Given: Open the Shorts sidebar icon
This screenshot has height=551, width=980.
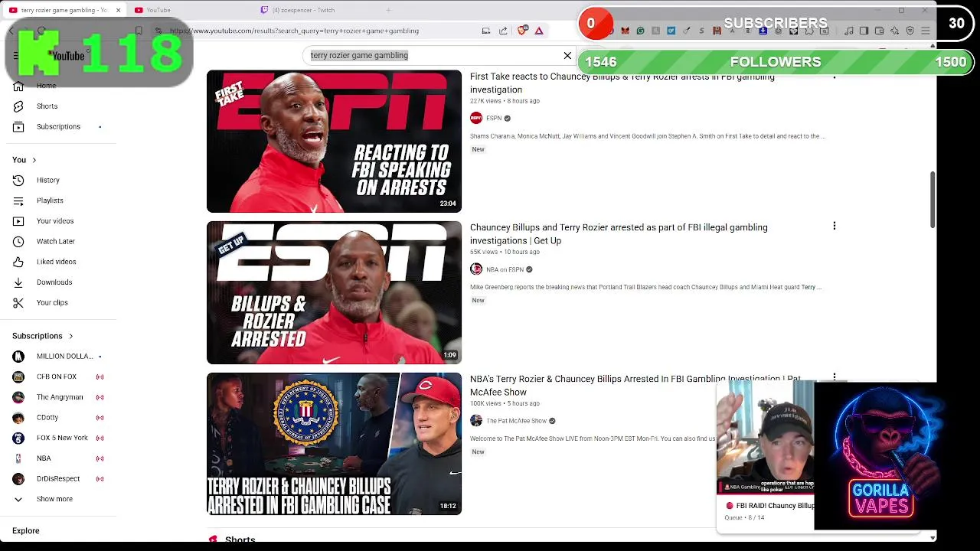Looking at the screenshot, I should (x=18, y=106).
